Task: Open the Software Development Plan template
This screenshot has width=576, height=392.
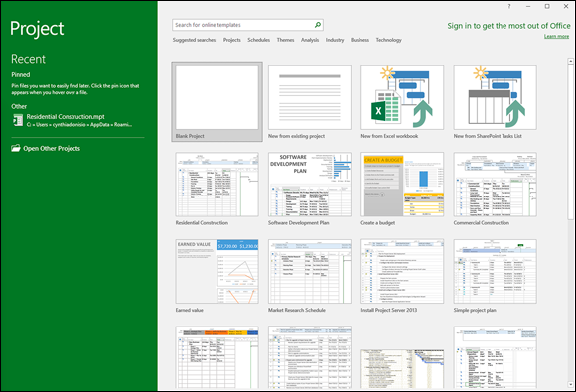Action: tap(310, 189)
